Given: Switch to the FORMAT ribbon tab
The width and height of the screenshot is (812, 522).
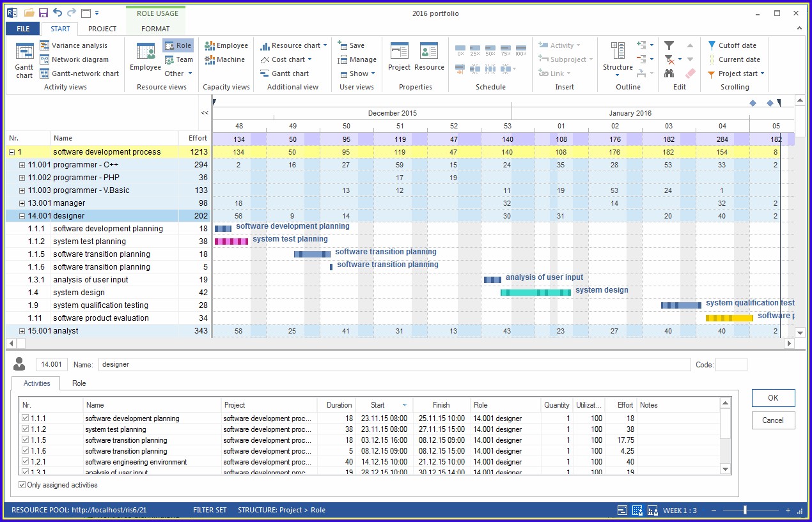Looking at the screenshot, I should 155,29.
